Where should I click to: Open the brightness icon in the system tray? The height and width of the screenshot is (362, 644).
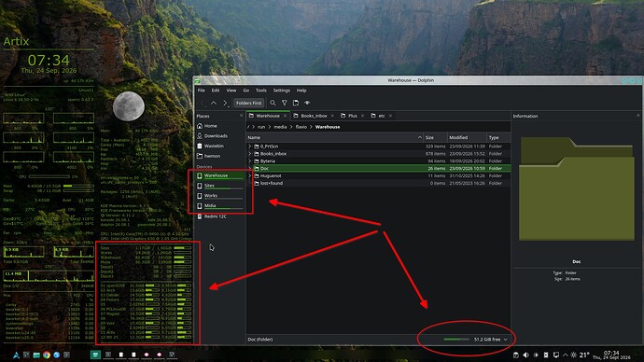click(536, 355)
